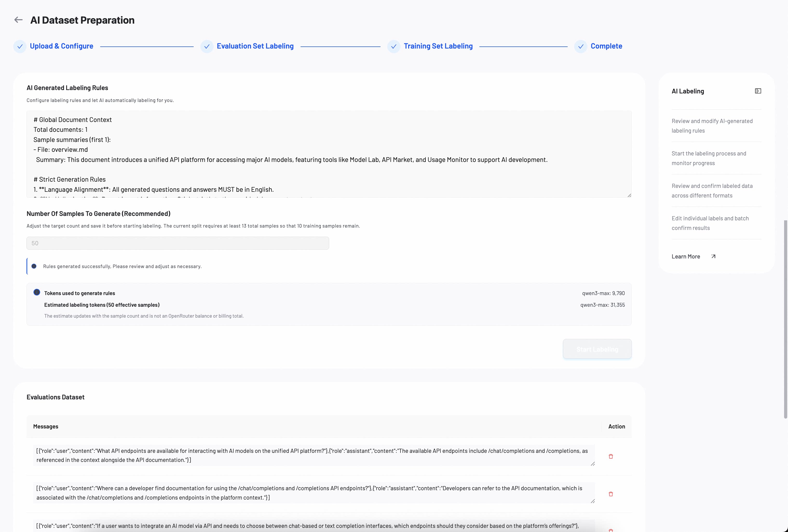Click the Estimated labeling tokens label
Screen dimensions: 788x532
(x=102, y=305)
